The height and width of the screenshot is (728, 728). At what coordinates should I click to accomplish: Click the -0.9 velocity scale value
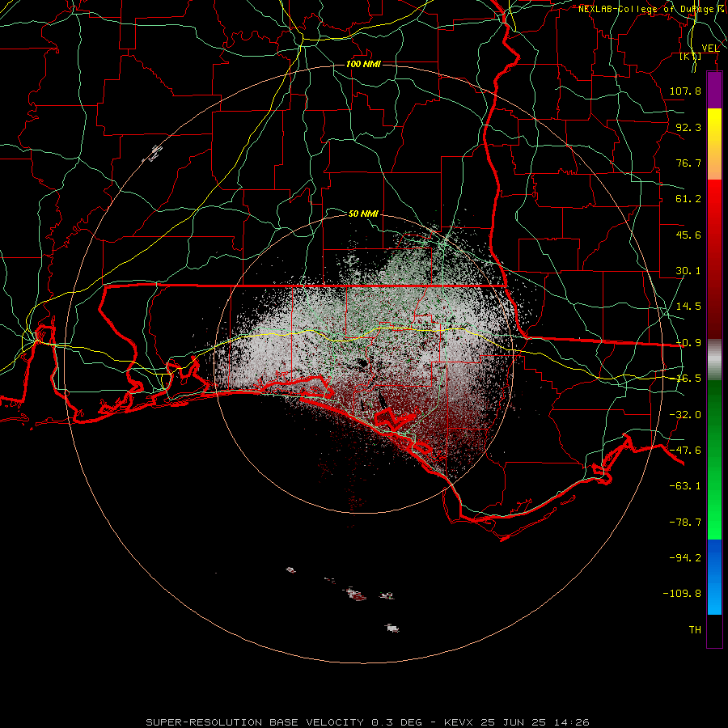point(688,343)
